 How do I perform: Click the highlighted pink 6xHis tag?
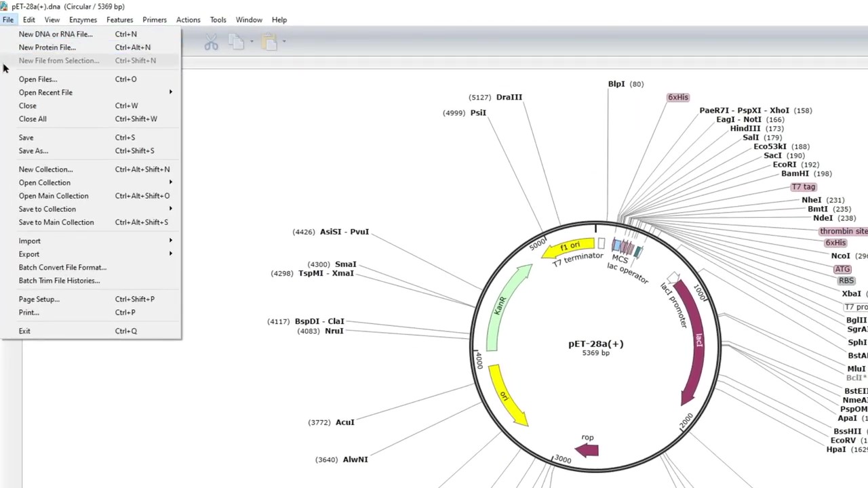click(677, 97)
